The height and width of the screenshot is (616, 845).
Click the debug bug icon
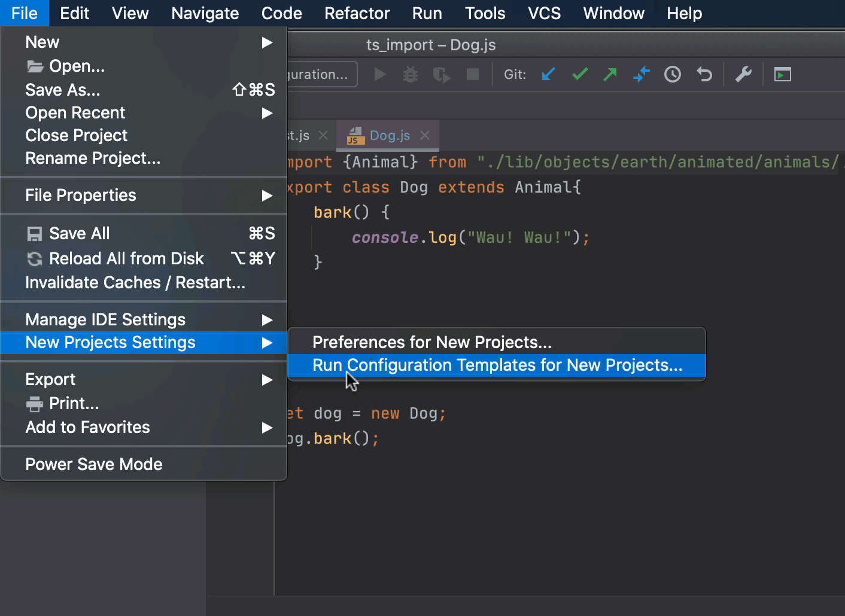pyautogui.click(x=411, y=74)
